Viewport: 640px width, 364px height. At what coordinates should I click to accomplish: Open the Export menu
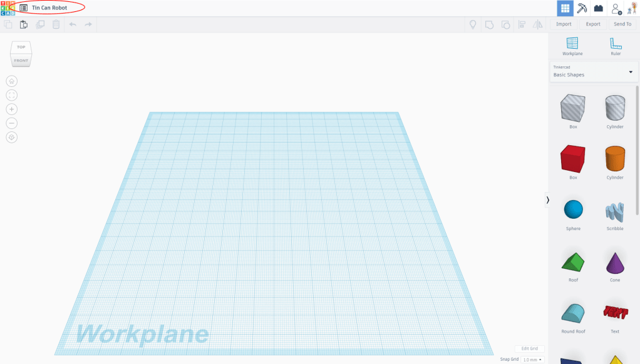point(593,24)
